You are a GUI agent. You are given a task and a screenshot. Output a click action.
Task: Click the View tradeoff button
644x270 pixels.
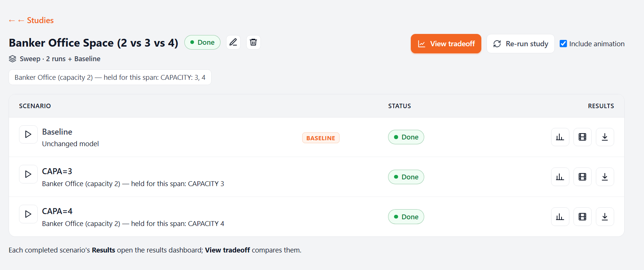446,44
